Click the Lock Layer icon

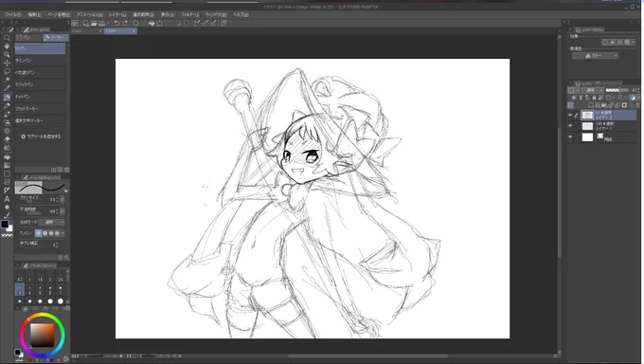coord(594,98)
